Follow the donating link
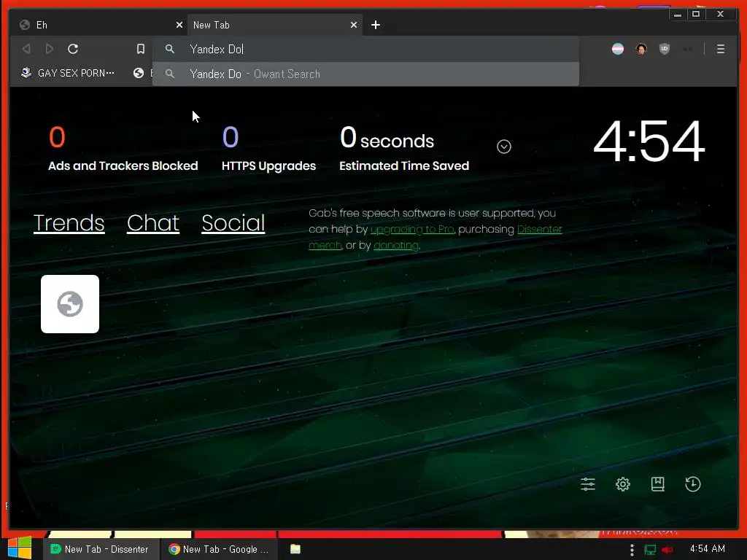The width and height of the screenshot is (747, 560). click(396, 245)
